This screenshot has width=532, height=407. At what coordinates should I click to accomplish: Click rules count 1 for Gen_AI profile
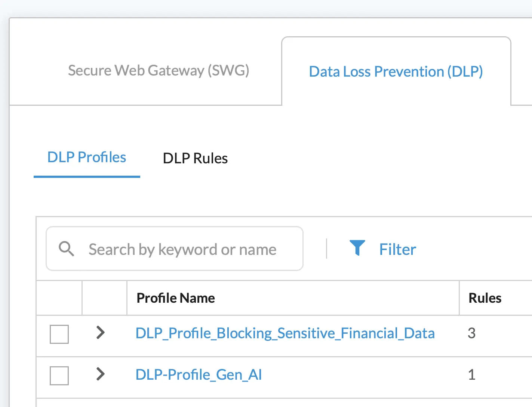(472, 374)
